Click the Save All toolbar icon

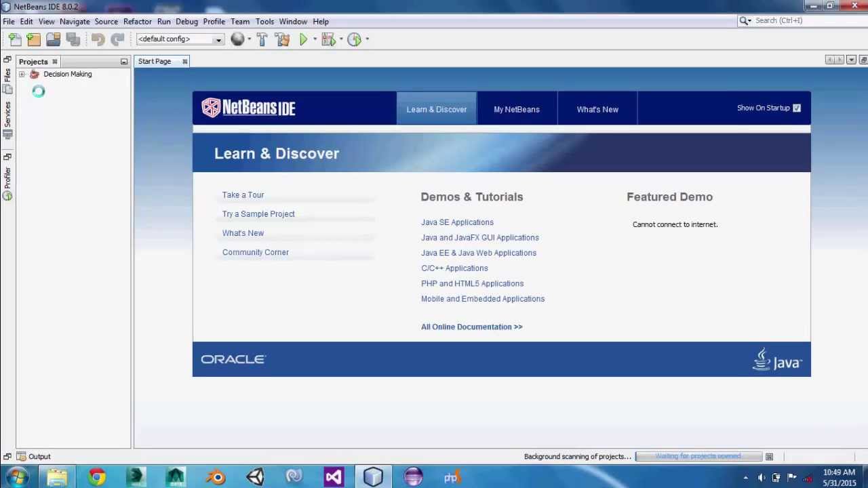(x=73, y=39)
